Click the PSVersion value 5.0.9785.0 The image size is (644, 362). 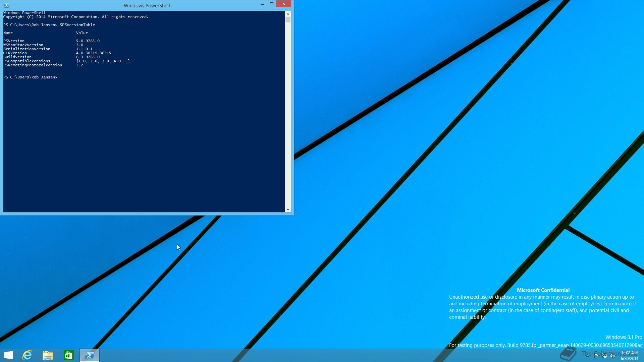pos(88,41)
